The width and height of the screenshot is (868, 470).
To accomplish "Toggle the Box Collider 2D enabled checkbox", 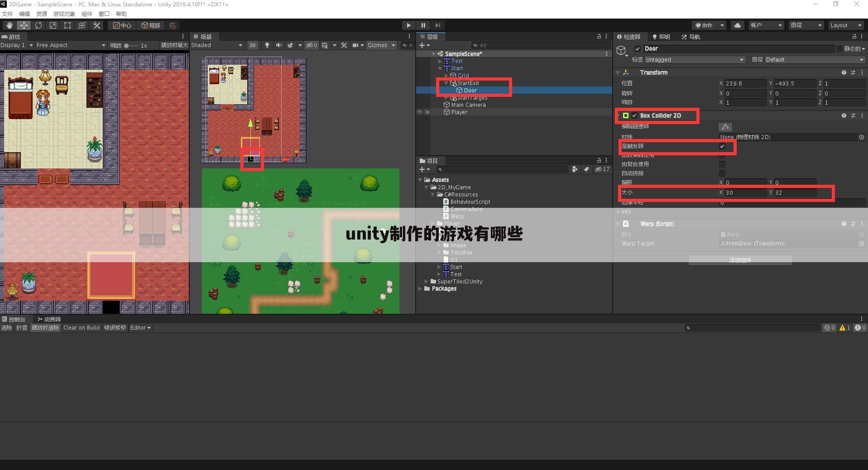I will click(x=634, y=115).
